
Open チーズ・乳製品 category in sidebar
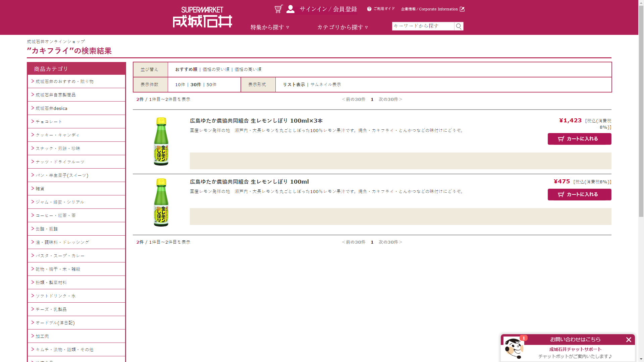click(51, 309)
